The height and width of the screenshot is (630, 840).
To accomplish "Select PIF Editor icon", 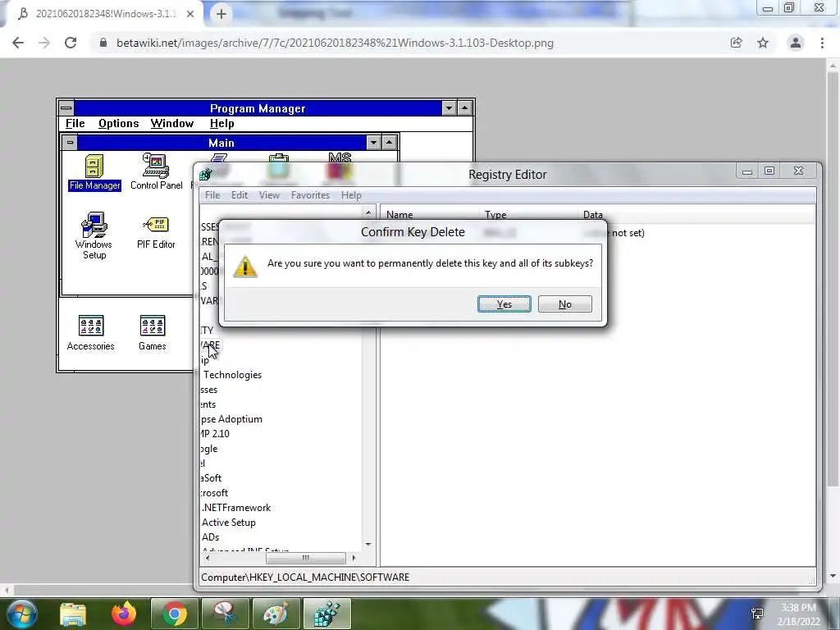I will pos(156,233).
